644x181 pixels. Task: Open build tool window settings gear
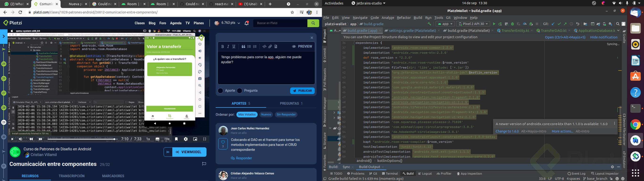click(x=612, y=167)
